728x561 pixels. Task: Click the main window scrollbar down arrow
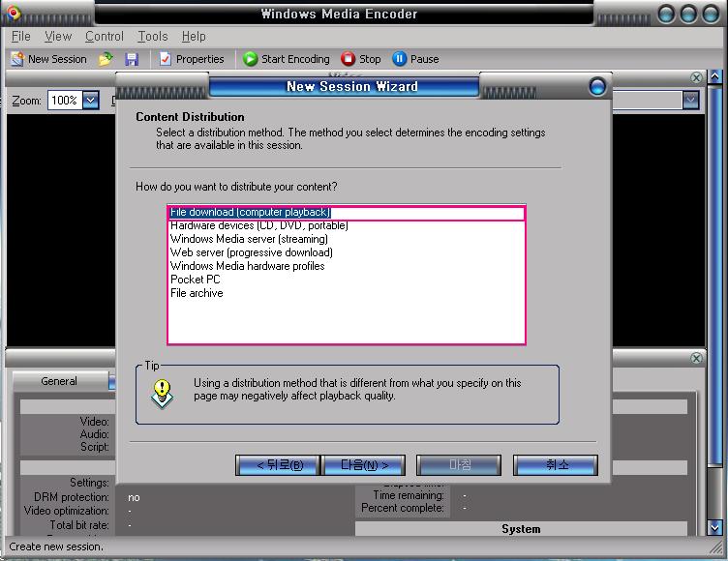715,527
